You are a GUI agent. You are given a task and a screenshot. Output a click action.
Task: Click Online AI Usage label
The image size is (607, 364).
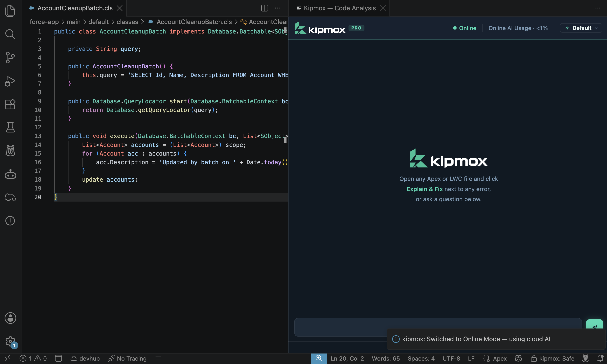tap(518, 28)
